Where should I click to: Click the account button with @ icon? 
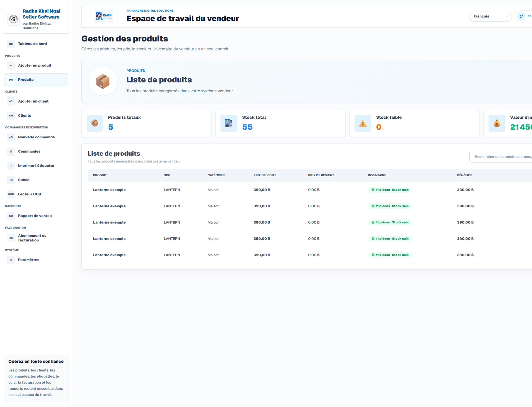point(524,16)
